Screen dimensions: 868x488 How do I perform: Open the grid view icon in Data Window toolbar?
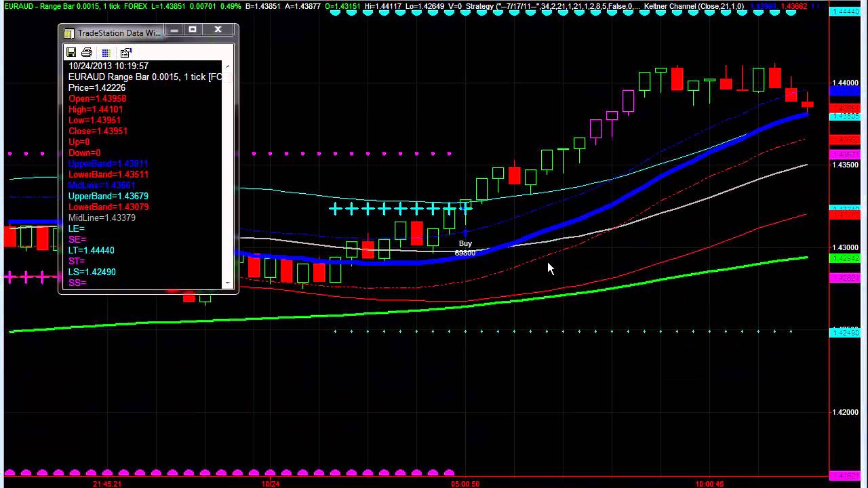(x=106, y=52)
